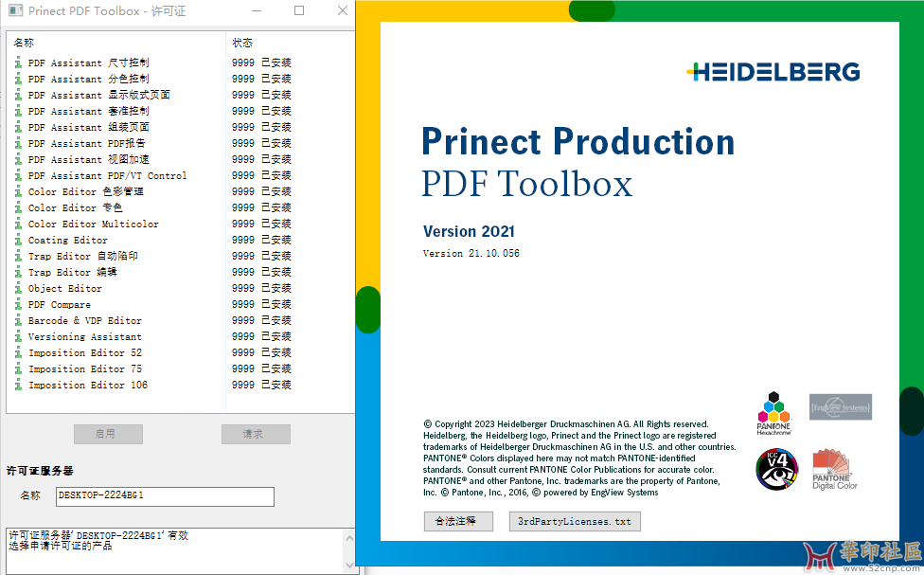Click the info icon beside Trap Editor 编辑

click(x=18, y=272)
